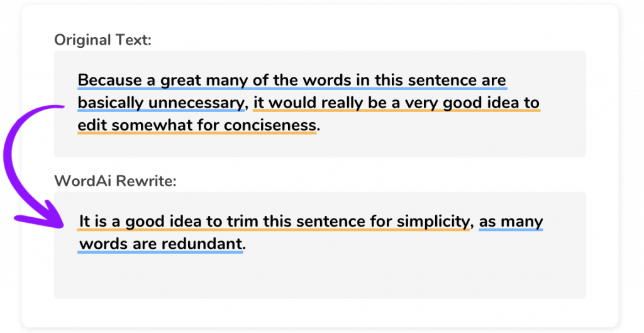
Task: Click the word 'unnecessary' in the original text
Action: click(197, 103)
